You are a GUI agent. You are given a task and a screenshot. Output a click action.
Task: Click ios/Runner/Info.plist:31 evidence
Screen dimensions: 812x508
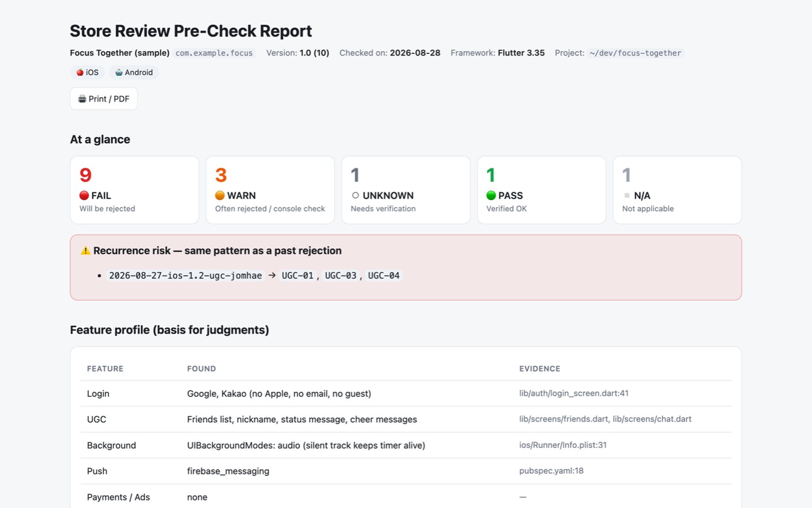pyautogui.click(x=563, y=445)
